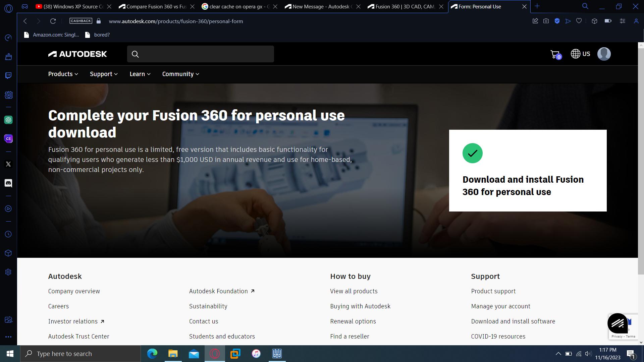The image size is (644, 362).
Task: Open the sidebar Settings gear icon
Action: point(8,272)
